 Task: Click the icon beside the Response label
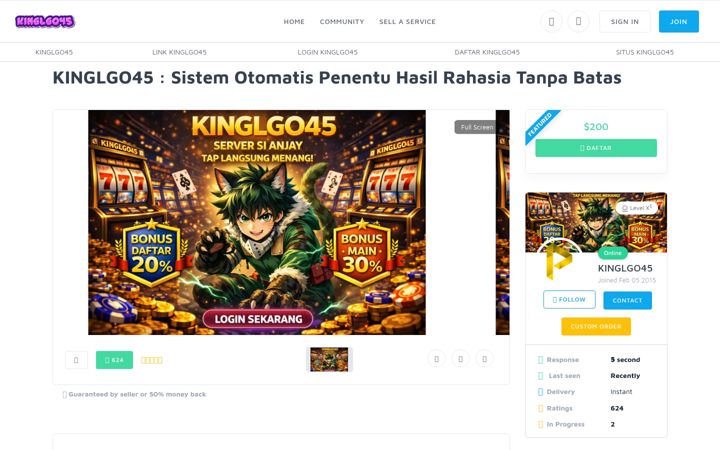[540, 360]
